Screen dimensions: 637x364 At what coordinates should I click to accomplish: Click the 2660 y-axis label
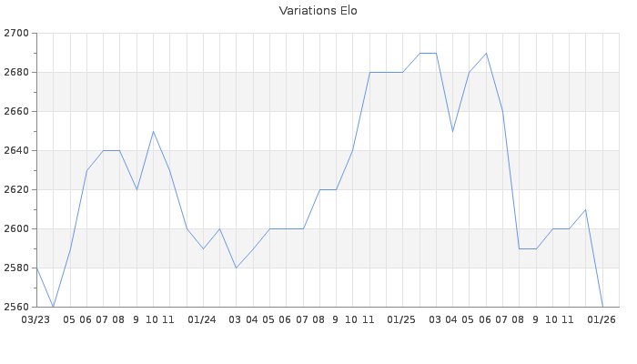[x=16, y=112]
